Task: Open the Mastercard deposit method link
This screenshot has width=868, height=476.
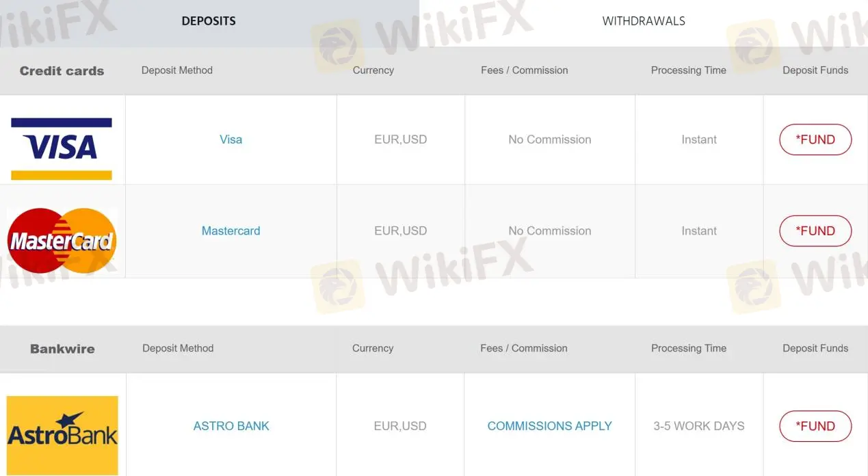Action: 231,231
